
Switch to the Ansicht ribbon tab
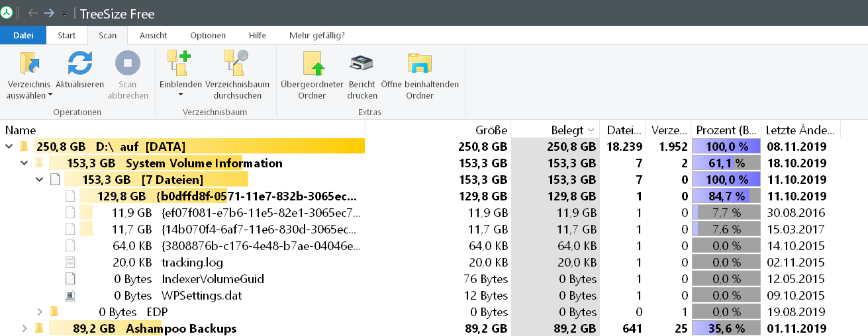click(x=153, y=35)
